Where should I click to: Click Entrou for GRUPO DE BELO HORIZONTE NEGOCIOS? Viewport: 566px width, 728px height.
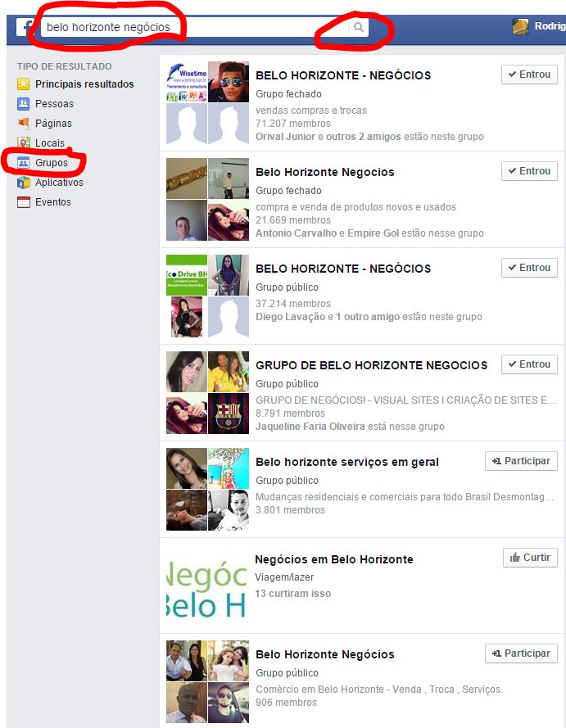529,364
